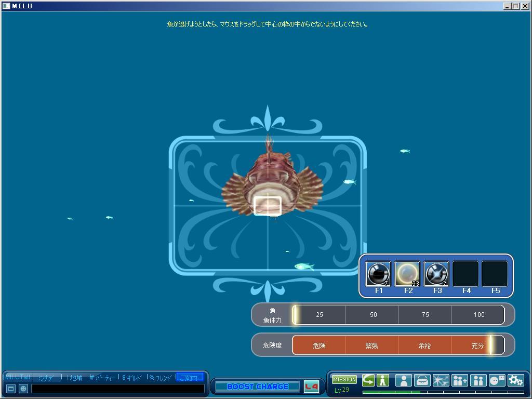Use the F1 dark orb item

point(378,274)
